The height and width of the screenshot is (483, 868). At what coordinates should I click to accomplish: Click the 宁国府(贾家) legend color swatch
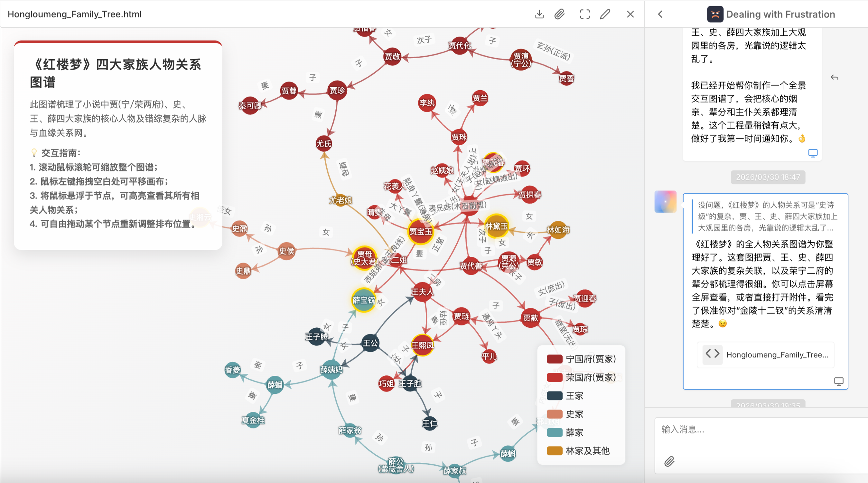(554, 359)
